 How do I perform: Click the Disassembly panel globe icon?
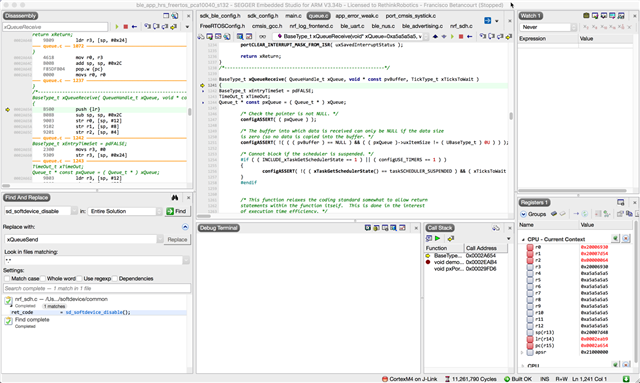pyautogui.click(x=175, y=16)
